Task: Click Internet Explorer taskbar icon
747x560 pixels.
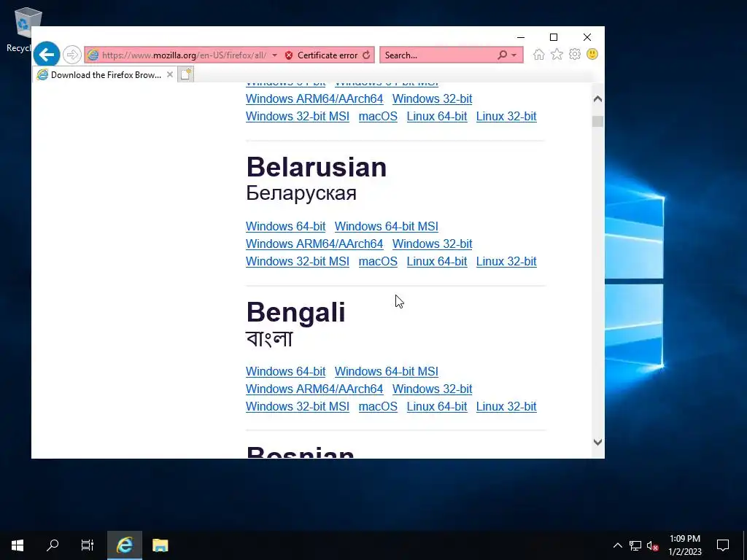Action: click(124, 545)
